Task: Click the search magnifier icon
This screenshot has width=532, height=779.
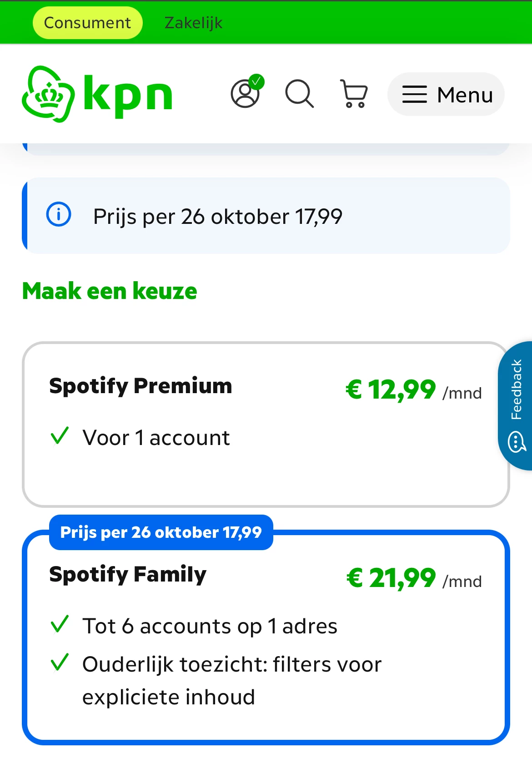Action: (x=299, y=94)
